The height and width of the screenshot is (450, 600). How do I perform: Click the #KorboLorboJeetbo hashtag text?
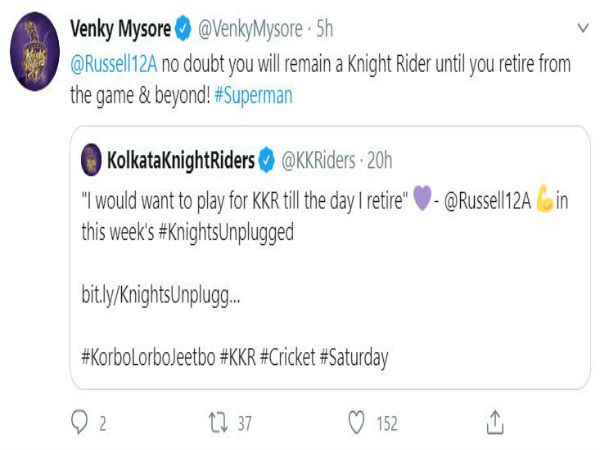(x=148, y=357)
